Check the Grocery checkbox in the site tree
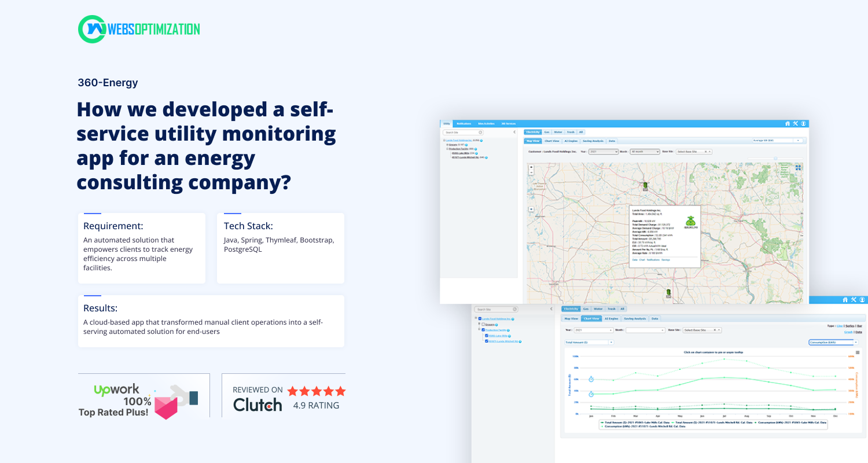 coord(483,324)
